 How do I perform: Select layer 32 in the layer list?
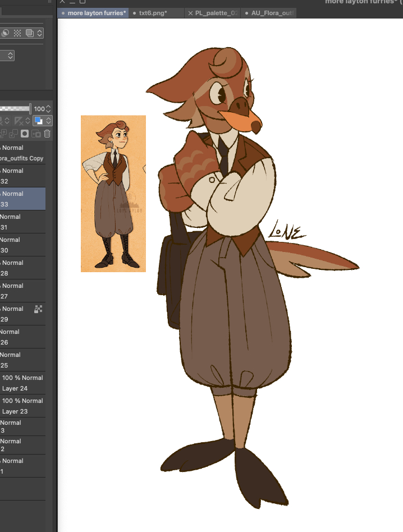(22, 176)
